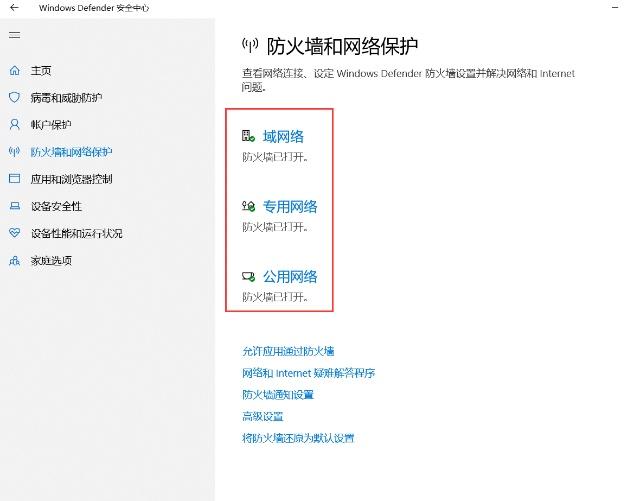Screen dimensions: 640x501
Task: Open 帐户保护 section
Action: (x=51, y=125)
